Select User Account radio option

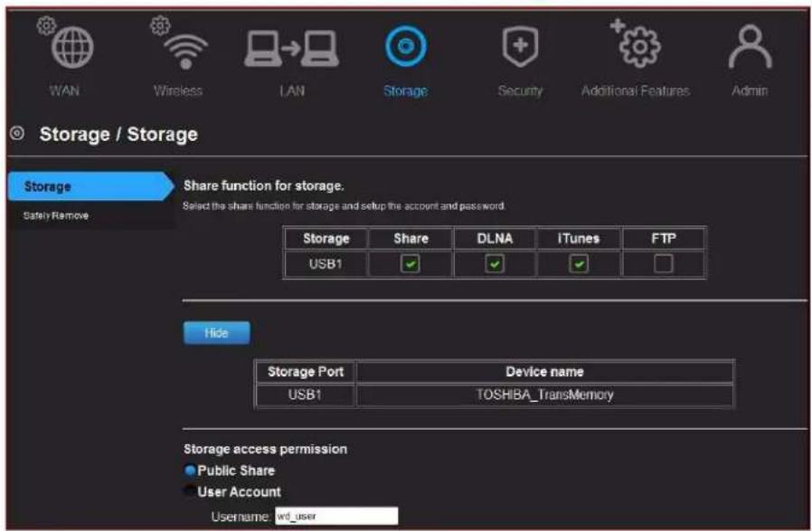(190, 491)
